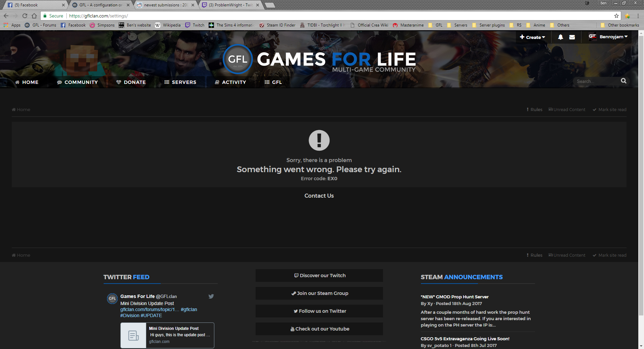Bookmark page with star icon
This screenshot has height=349, width=644.
[x=616, y=16]
